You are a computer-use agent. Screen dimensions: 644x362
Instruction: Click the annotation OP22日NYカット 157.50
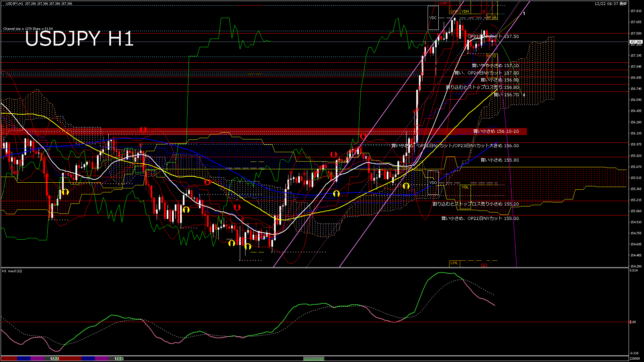click(x=492, y=36)
